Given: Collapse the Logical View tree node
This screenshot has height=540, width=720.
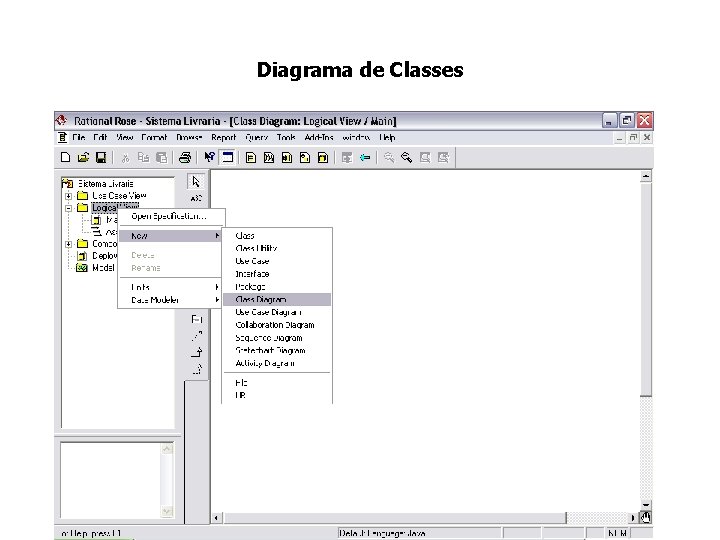Looking at the screenshot, I should coord(68,208).
